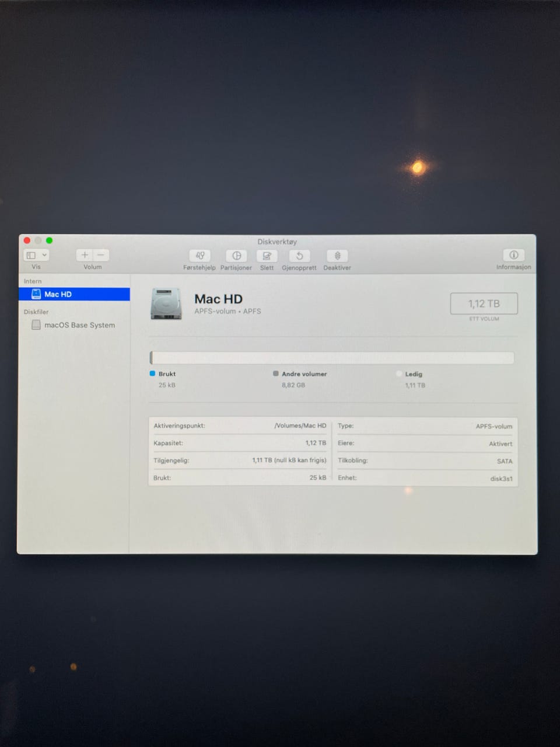
Task: Click the macOS Base System disk icon
Action: point(36,324)
